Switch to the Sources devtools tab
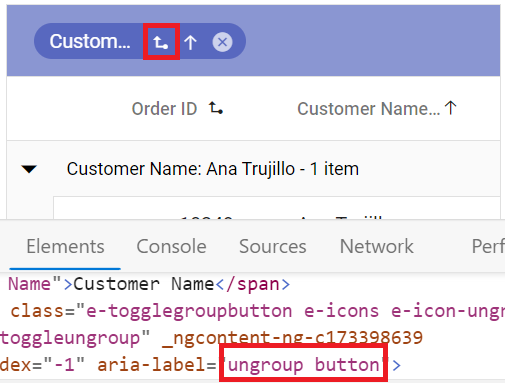The width and height of the screenshot is (507, 386). (273, 247)
